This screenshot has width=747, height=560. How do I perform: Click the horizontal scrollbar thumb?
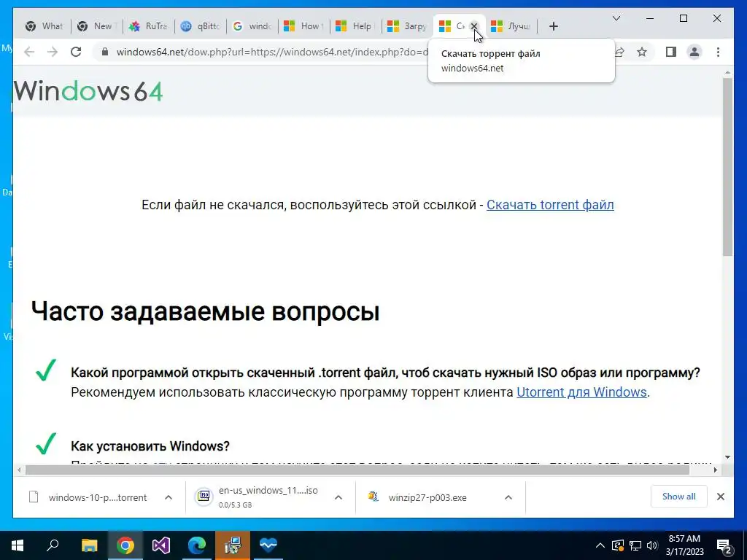[x=357, y=470]
